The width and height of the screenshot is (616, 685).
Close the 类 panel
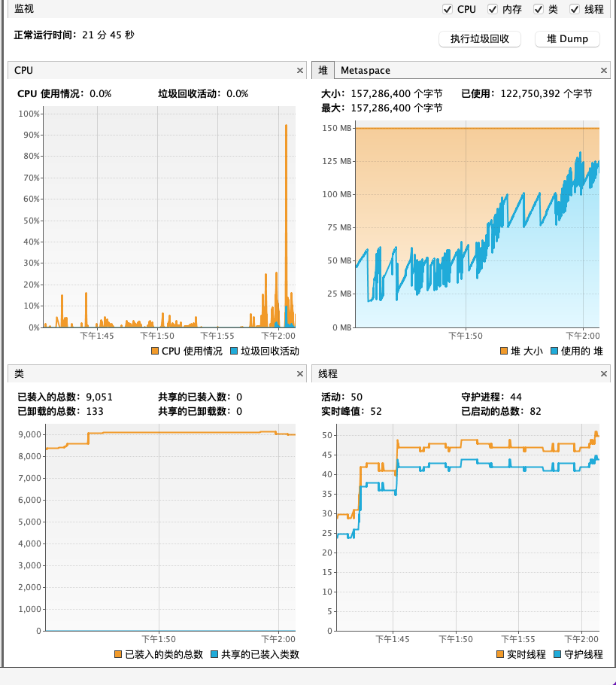click(x=300, y=373)
